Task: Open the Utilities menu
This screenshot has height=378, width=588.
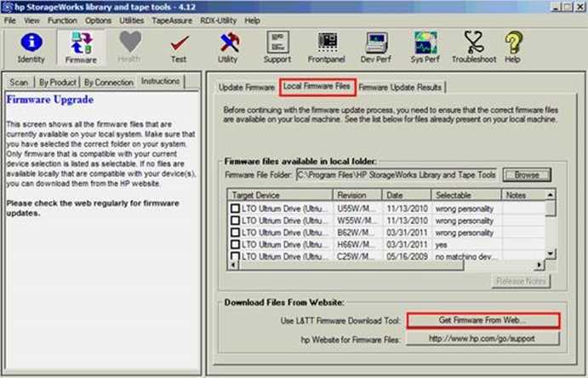Action: 132,20
